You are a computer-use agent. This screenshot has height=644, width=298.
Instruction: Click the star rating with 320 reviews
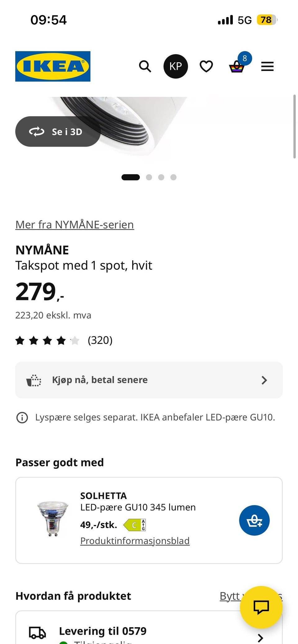point(64,341)
